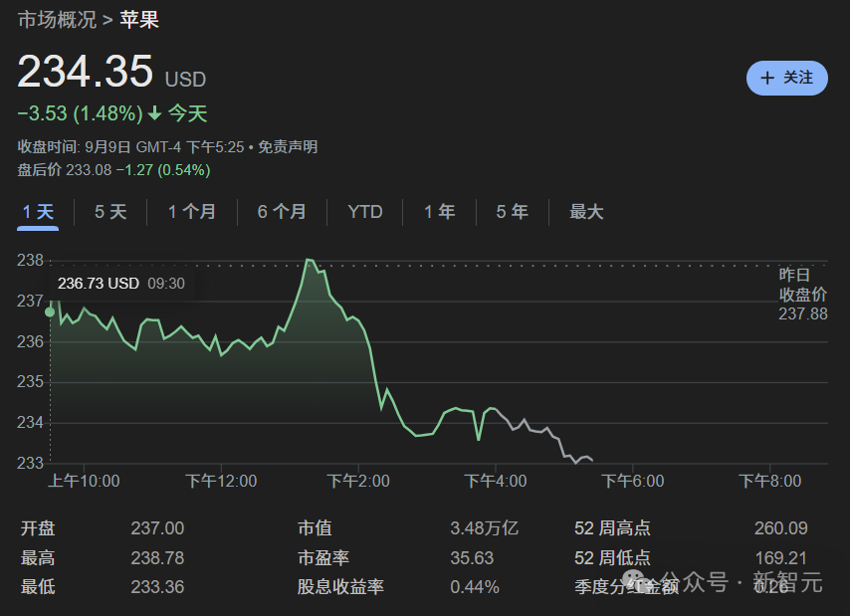Click the price change −3.53 (1.48%)
850x616 pixels.
[81, 113]
